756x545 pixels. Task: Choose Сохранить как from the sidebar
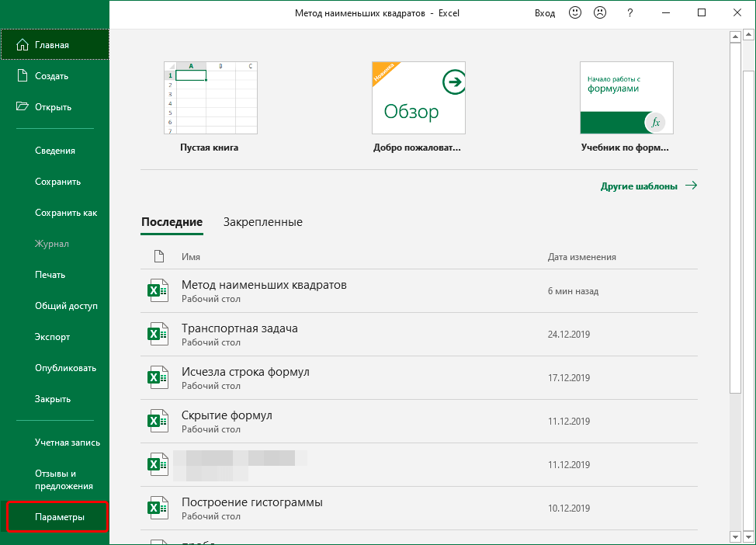65,213
